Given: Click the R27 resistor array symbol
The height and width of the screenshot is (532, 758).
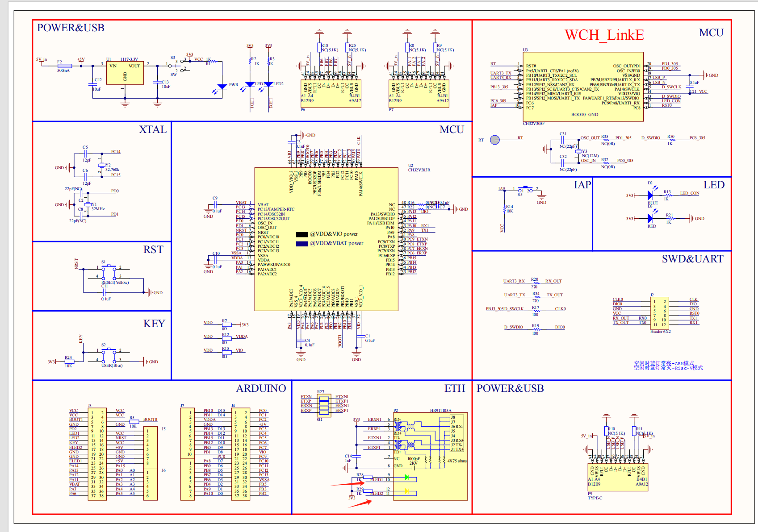Looking at the screenshot, I should [x=323, y=405].
